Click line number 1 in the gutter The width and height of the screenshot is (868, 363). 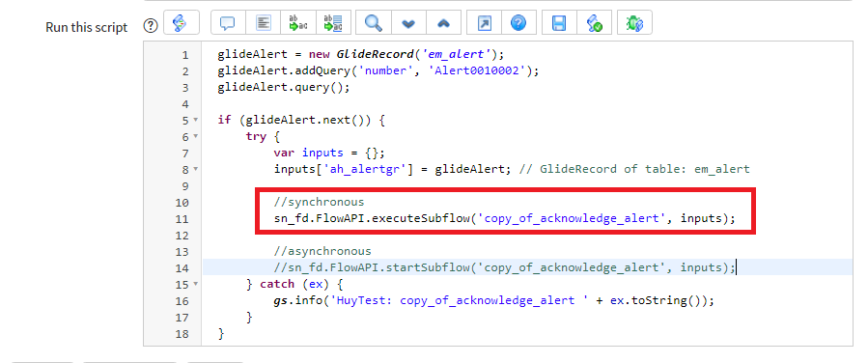coord(184,55)
